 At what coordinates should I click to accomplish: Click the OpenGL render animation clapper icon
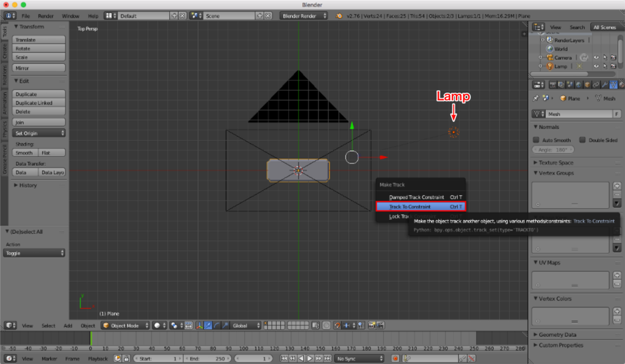[381, 326]
